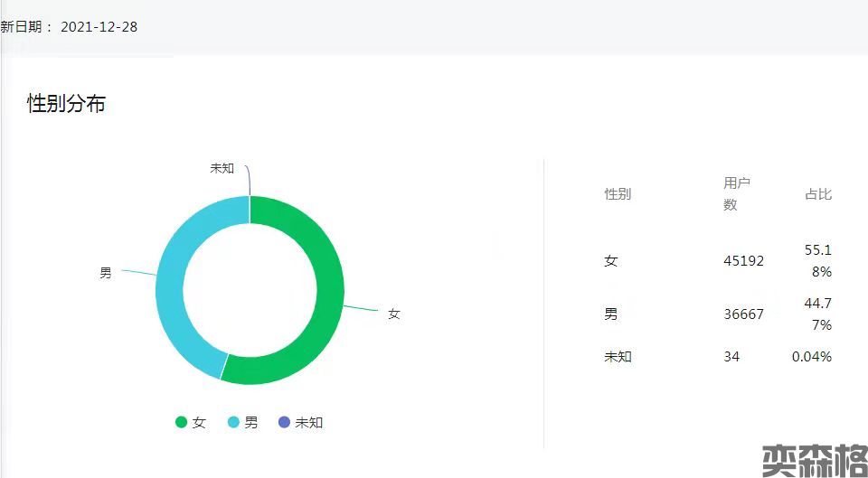
Task: Click the 55.18% percentage cell
Action: point(817,260)
